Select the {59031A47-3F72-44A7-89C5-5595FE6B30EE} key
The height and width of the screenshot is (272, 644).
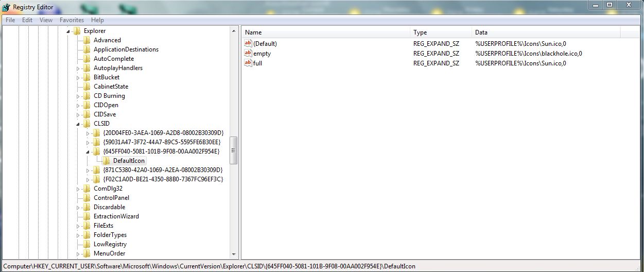point(162,142)
